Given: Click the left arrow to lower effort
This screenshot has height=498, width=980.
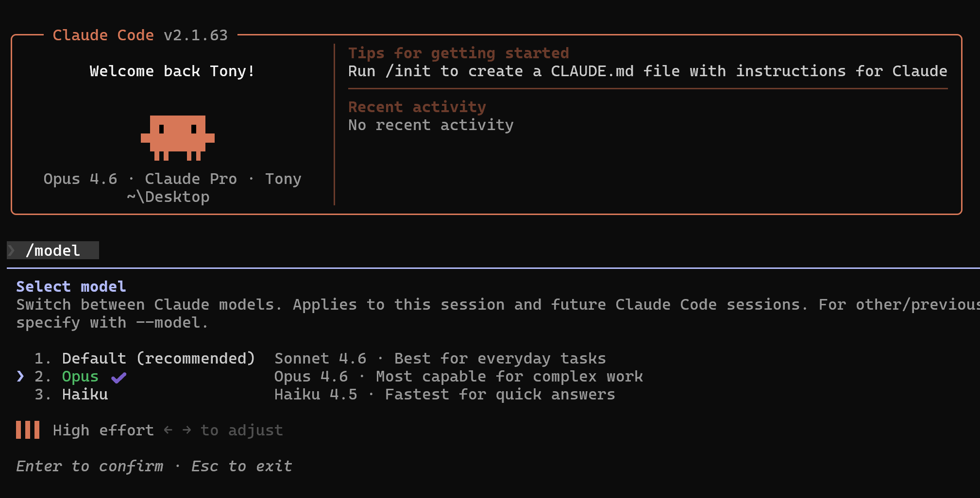Looking at the screenshot, I should (168, 430).
